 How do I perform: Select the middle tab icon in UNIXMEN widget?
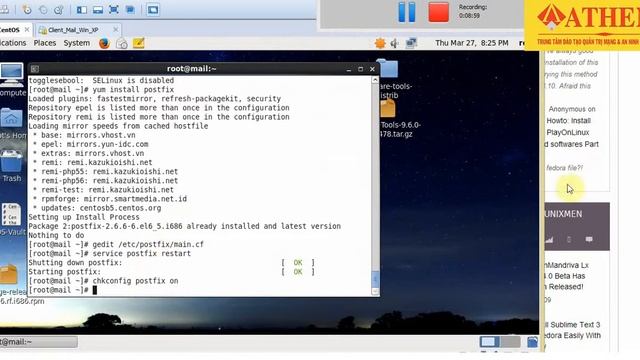point(569,239)
